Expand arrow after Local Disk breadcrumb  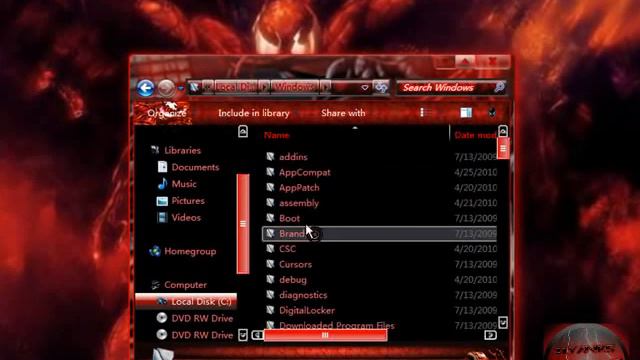264,87
